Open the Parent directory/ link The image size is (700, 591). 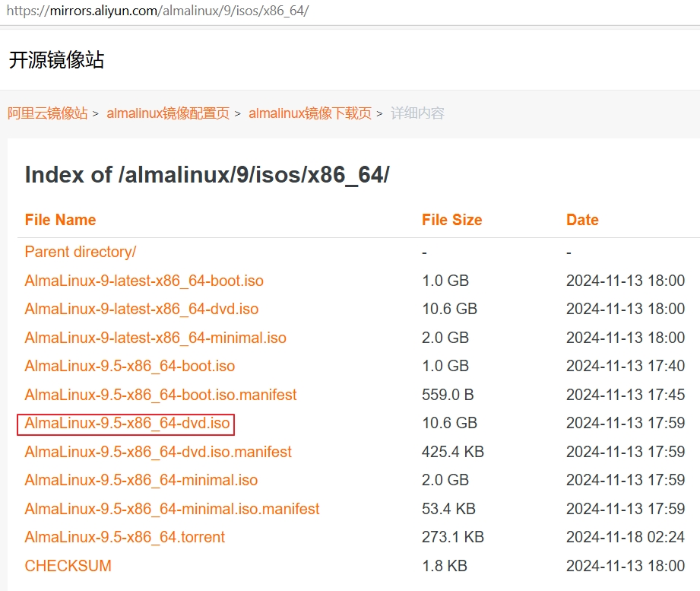tap(81, 252)
